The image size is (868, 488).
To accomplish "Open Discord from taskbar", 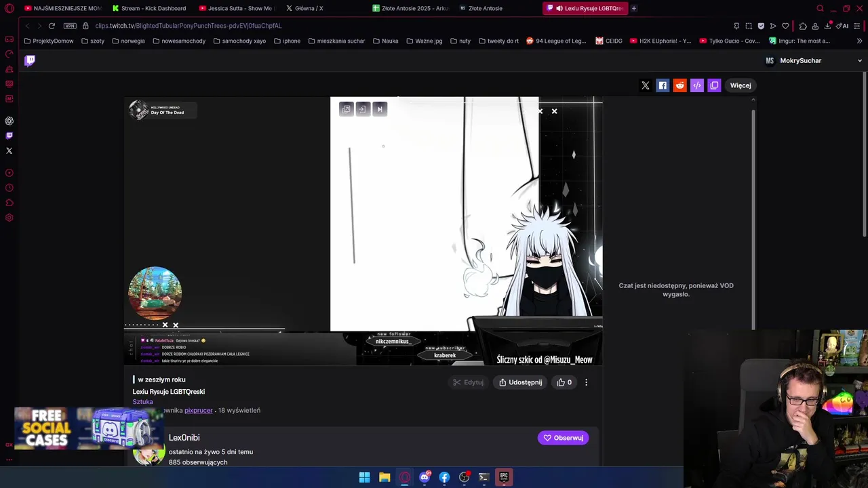I will coord(425,477).
